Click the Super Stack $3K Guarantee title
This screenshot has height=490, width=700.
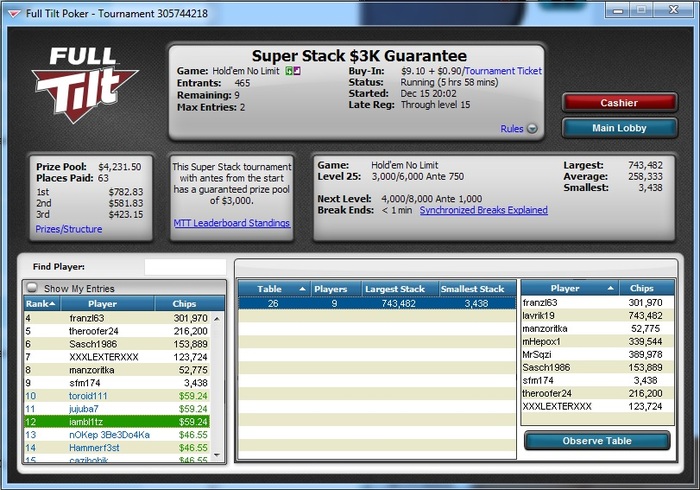click(x=359, y=56)
